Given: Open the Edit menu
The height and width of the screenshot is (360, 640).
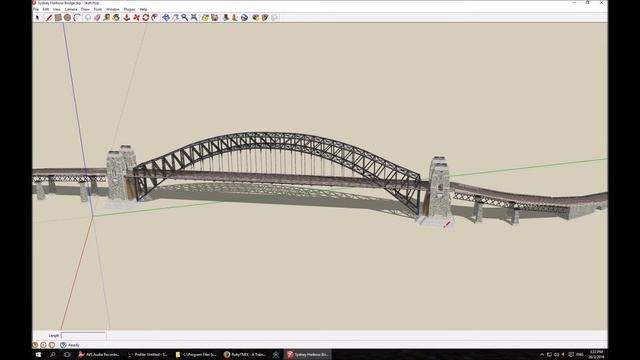Looking at the screenshot, I should 46,9.
